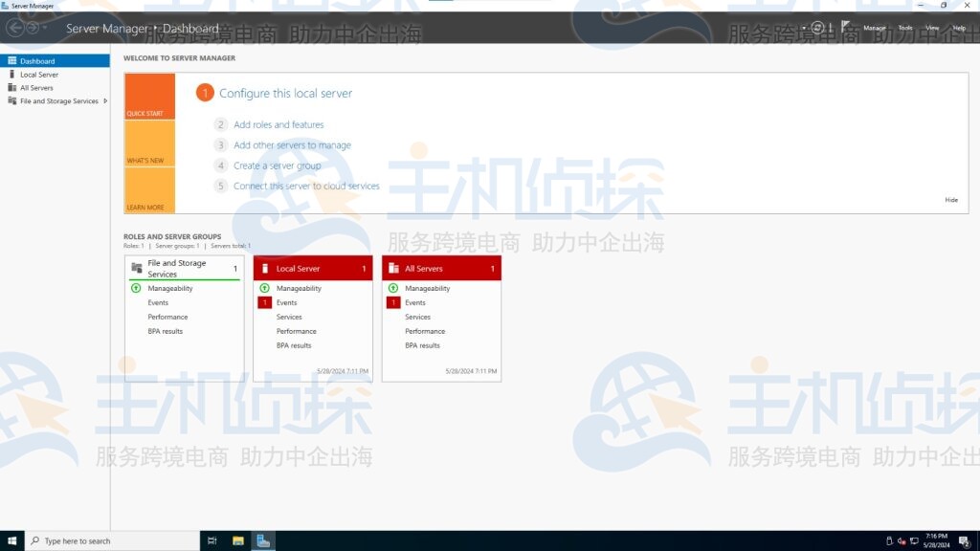The width and height of the screenshot is (980, 551).
Task: Click the Add roles and features link
Action: click(278, 124)
